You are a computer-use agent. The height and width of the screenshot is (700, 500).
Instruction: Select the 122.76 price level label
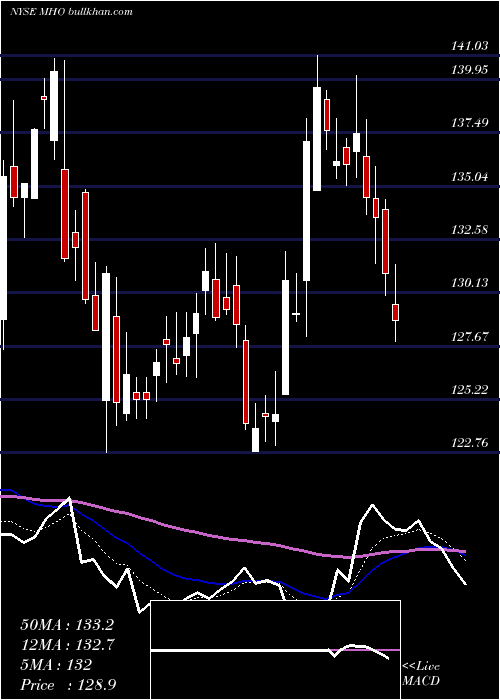point(469,443)
